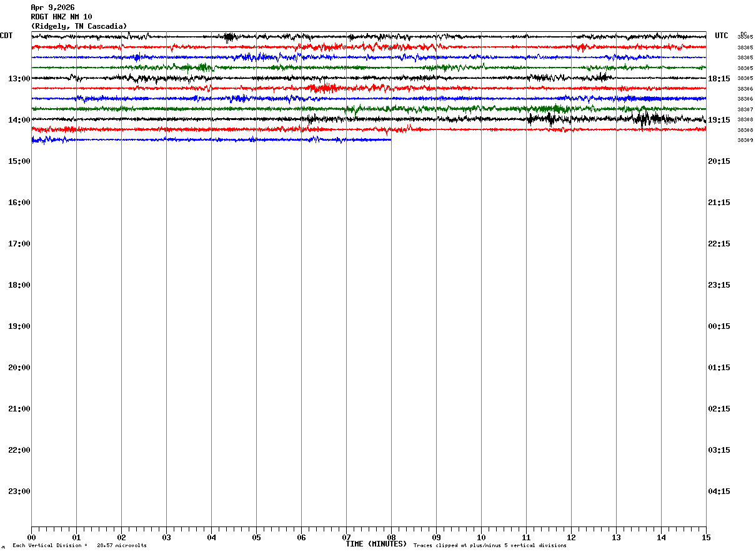
Task: Click the 17:00 CDT row label
Action: point(19,243)
